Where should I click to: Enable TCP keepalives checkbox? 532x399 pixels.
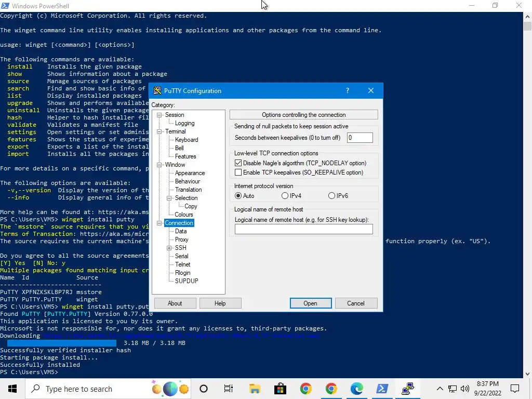(x=238, y=172)
